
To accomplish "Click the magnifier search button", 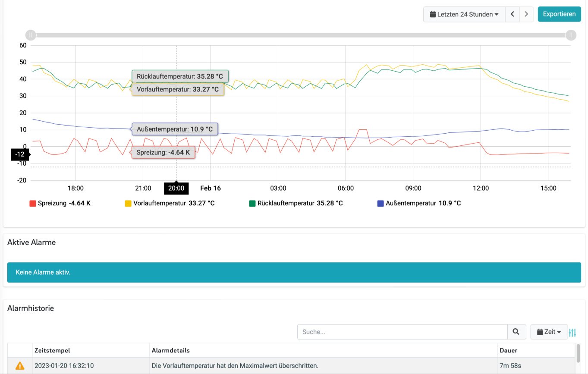I will pos(516,332).
